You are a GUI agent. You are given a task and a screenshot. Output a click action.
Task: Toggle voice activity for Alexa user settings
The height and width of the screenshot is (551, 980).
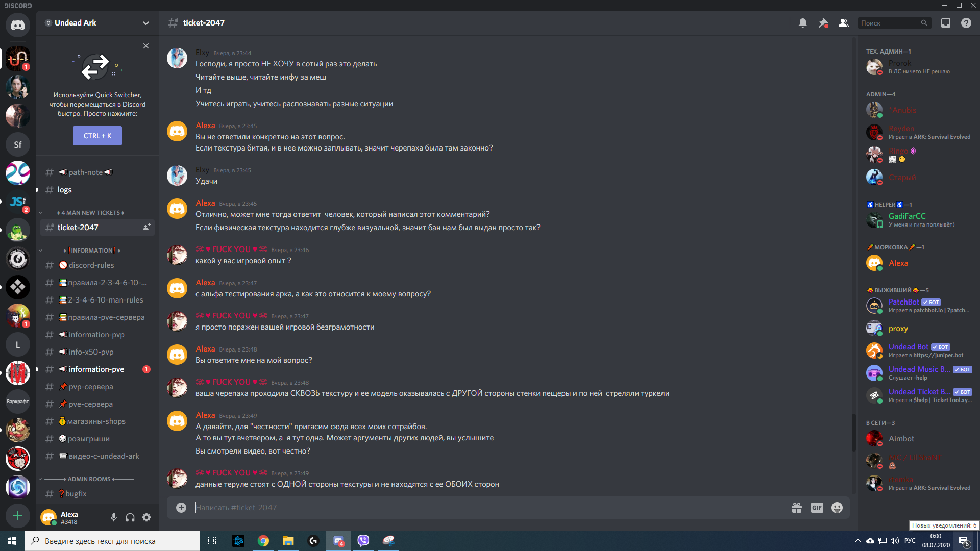tap(113, 518)
